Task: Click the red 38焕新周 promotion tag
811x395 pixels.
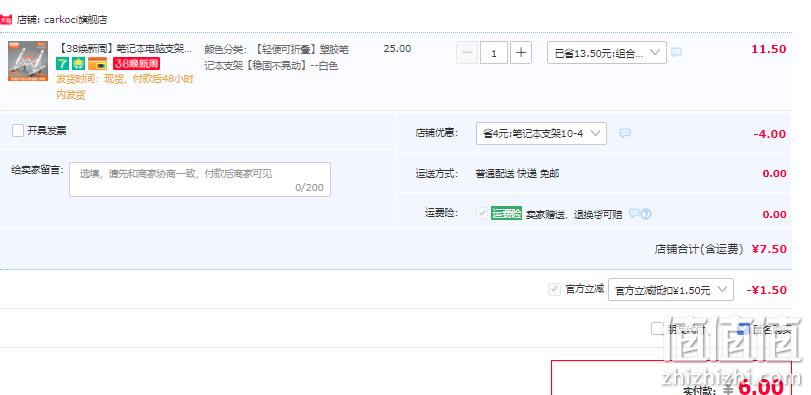Action: coord(137,64)
